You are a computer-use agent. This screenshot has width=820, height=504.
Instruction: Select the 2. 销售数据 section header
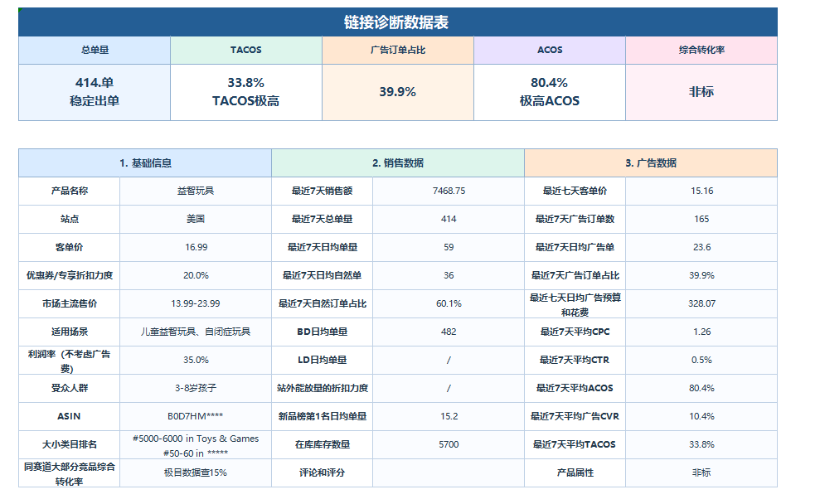click(398, 163)
